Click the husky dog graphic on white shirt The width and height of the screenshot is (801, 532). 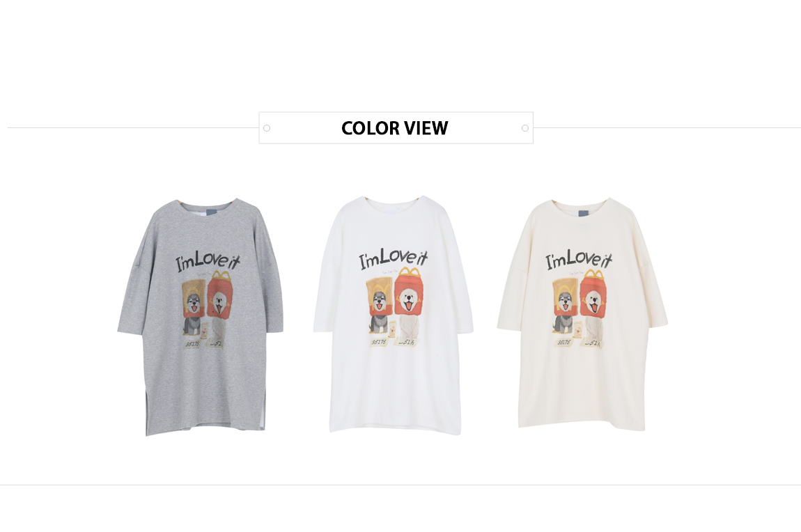[x=378, y=305]
